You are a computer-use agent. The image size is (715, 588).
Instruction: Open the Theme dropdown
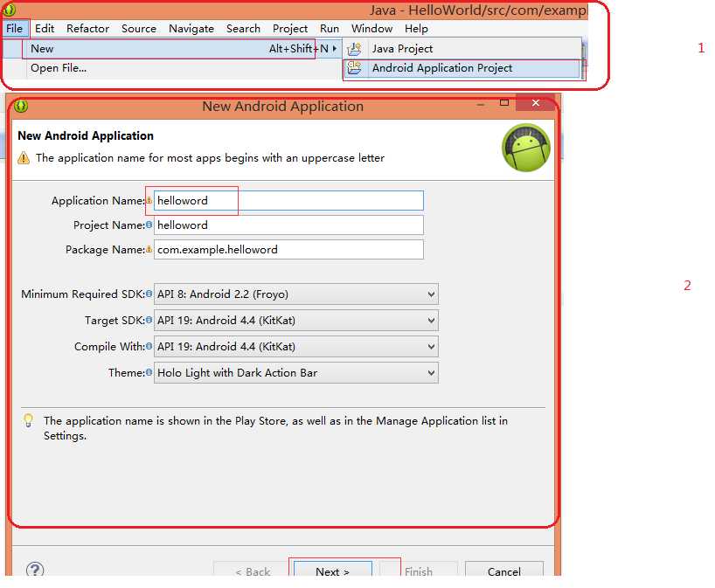click(296, 373)
